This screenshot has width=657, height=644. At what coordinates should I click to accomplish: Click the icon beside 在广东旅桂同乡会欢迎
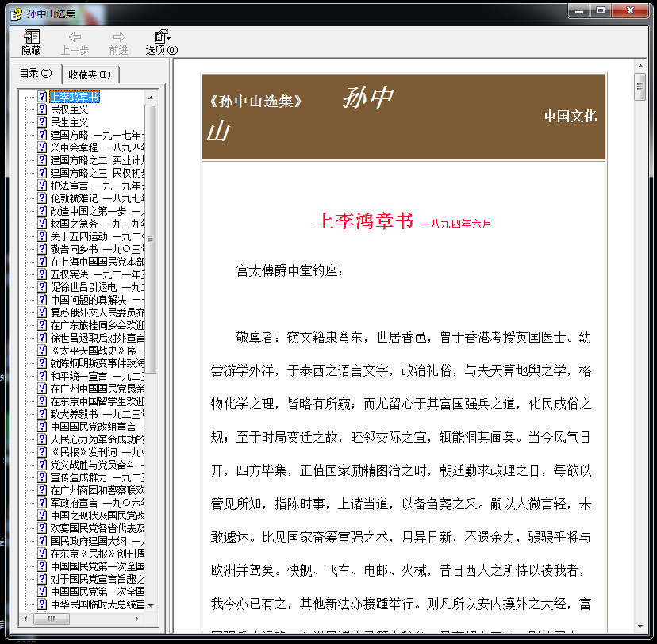pyautogui.click(x=42, y=325)
